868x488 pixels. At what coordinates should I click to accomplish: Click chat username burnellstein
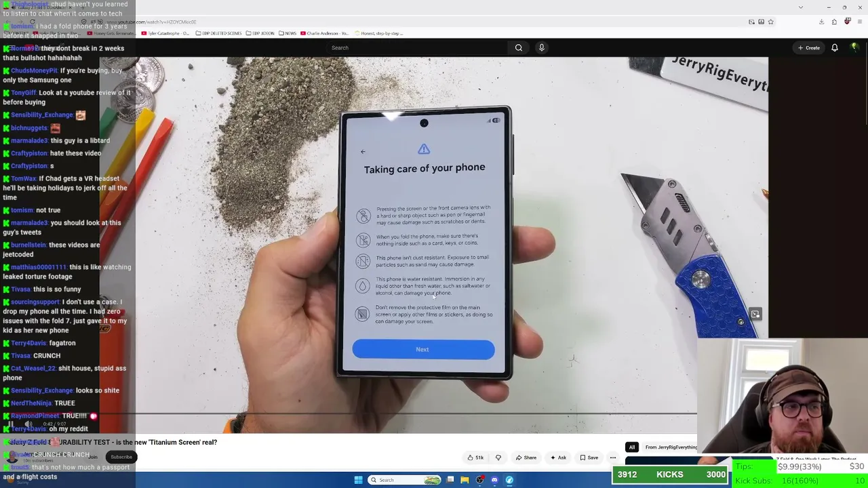28,245
